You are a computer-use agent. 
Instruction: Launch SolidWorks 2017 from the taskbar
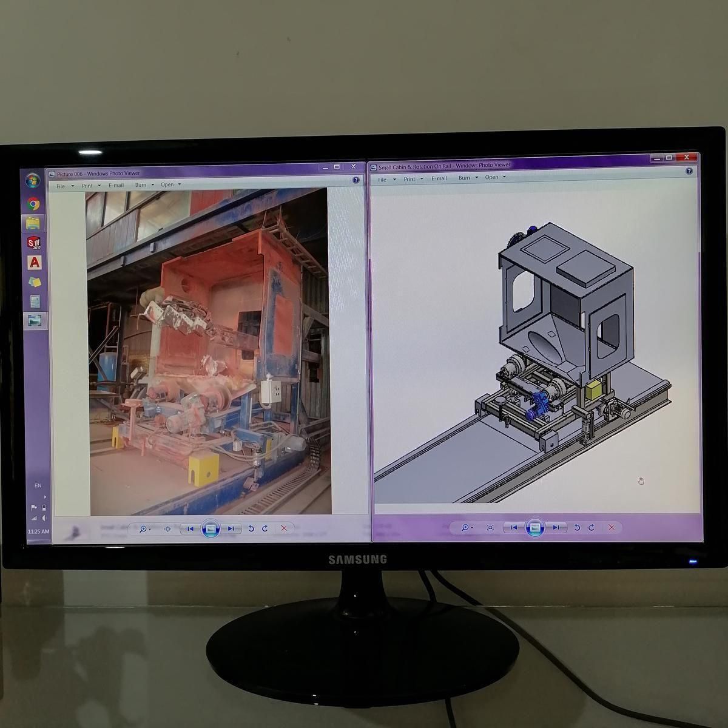pyautogui.click(x=34, y=243)
